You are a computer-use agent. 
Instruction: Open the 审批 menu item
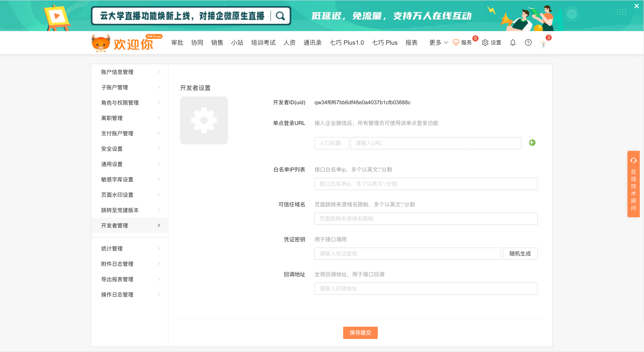coord(177,43)
